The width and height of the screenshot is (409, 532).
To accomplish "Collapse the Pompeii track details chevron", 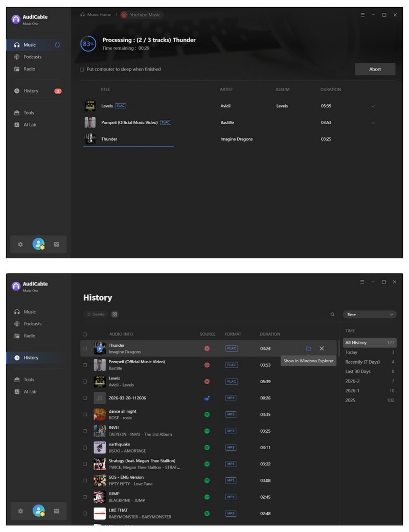I will [x=373, y=122].
